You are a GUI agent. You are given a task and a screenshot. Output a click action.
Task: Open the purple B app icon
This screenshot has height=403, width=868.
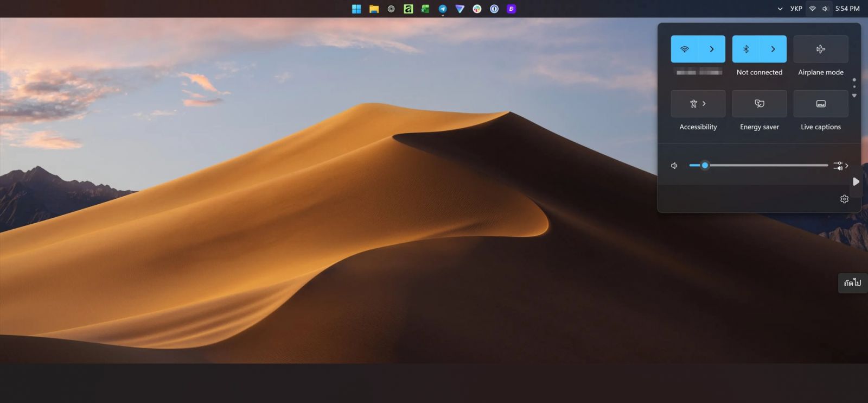(x=511, y=9)
